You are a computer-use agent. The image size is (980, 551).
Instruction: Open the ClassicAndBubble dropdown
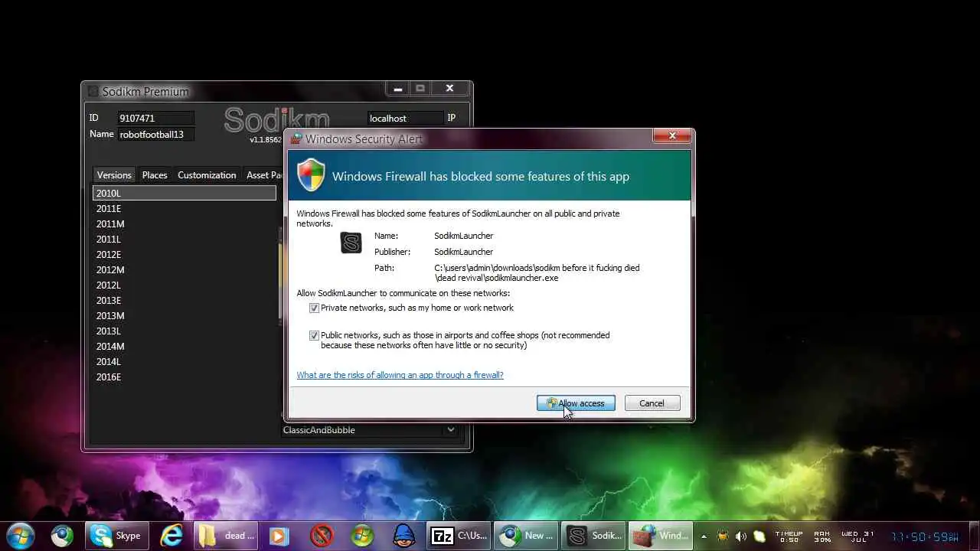tap(371, 430)
